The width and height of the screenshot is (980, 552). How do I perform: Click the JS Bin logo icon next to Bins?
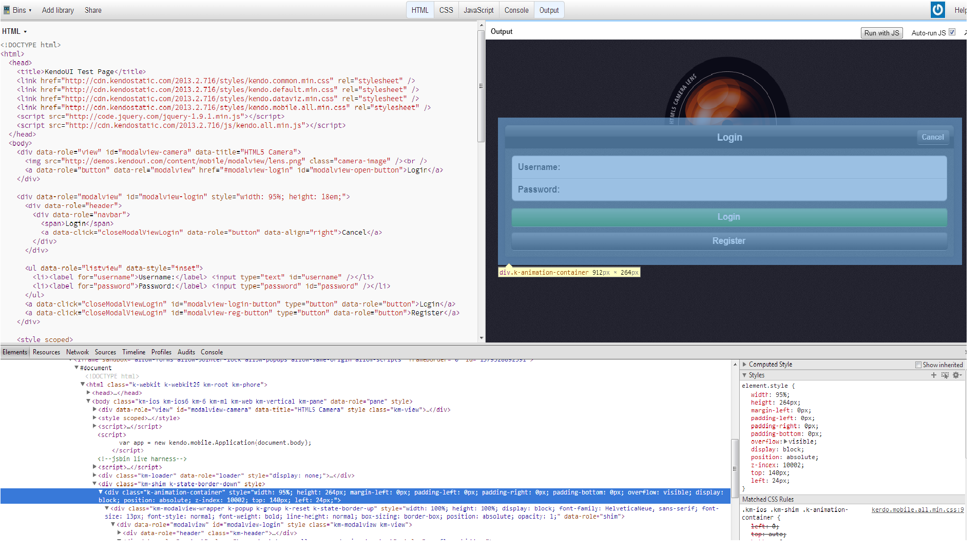(x=6, y=10)
